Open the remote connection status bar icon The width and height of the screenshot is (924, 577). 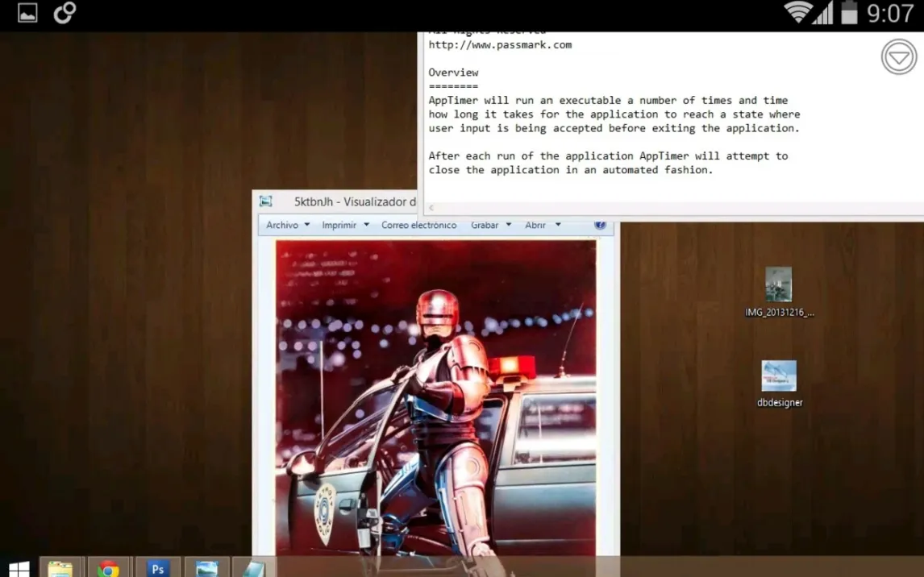[65, 12]
